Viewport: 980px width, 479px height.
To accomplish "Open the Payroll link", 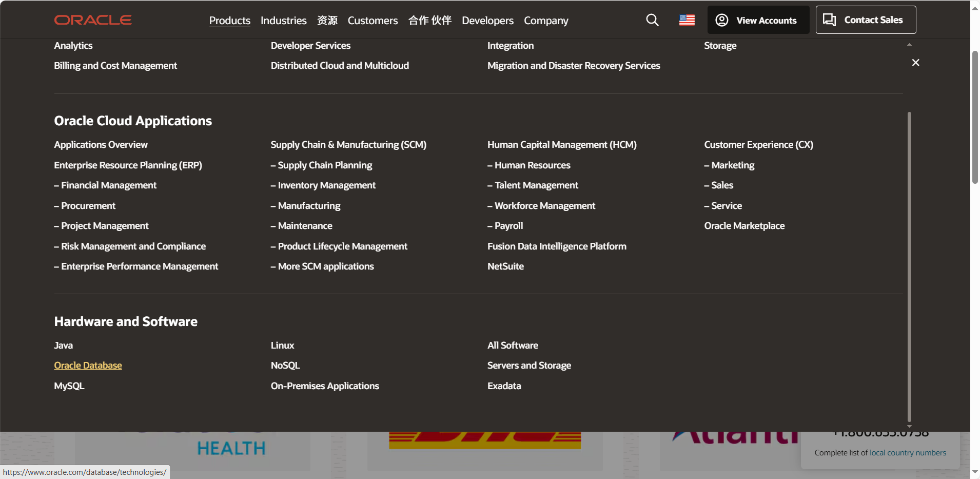I will 505,226.
